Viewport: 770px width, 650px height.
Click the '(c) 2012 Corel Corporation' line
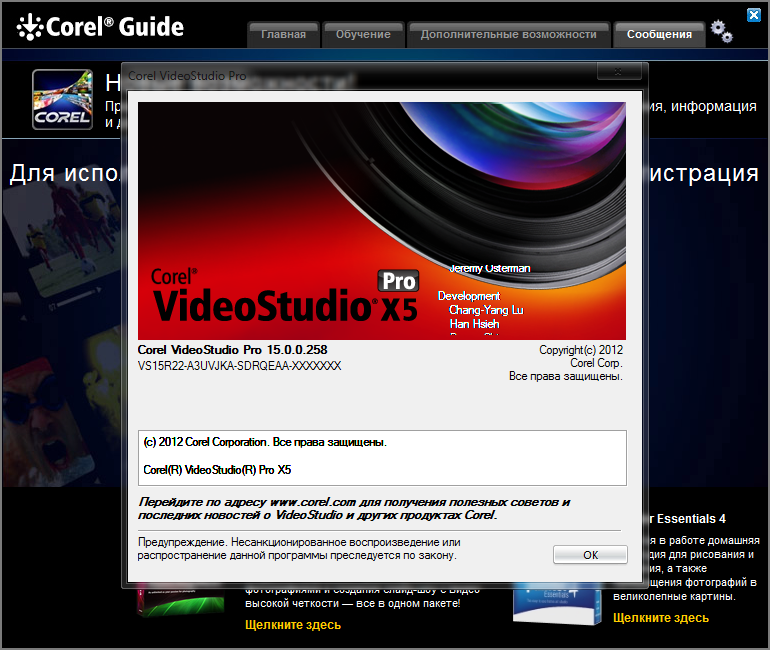265,442
